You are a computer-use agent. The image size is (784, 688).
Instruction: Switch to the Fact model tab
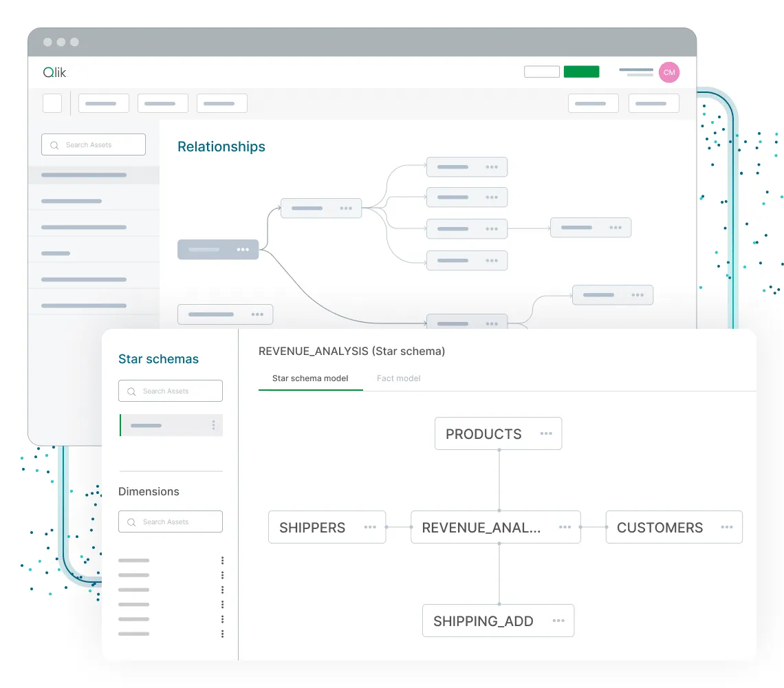(398, 378)
